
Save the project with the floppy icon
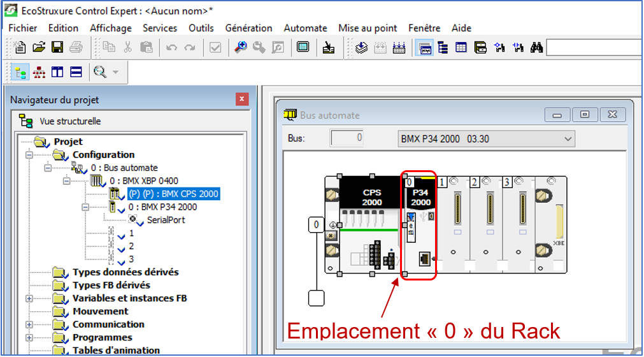[57, 48]
